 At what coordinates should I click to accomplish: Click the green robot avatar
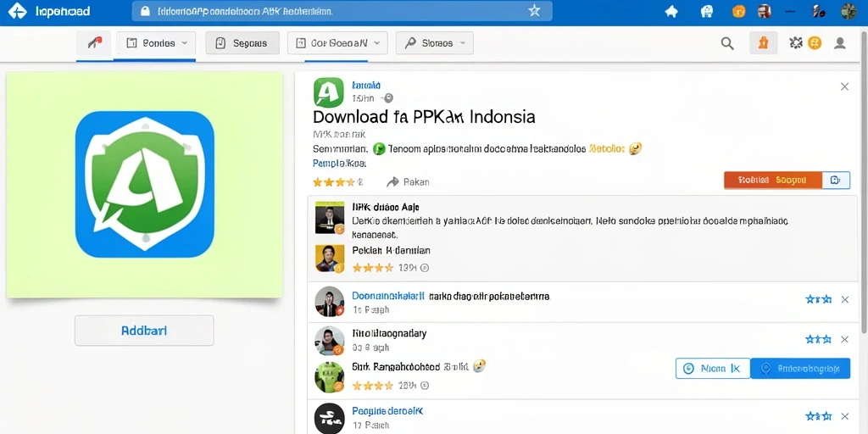click(330, 377)
